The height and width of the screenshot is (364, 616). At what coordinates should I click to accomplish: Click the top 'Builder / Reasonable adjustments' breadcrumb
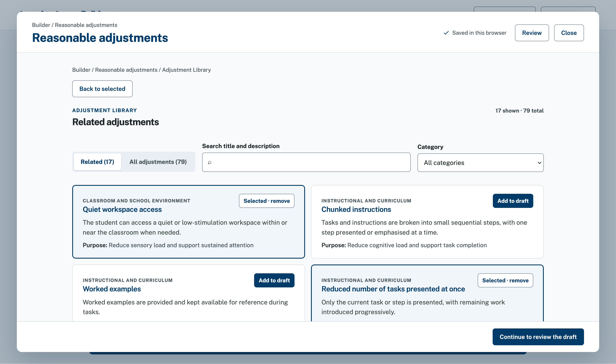pyautogui.click(x=75, y=25)
